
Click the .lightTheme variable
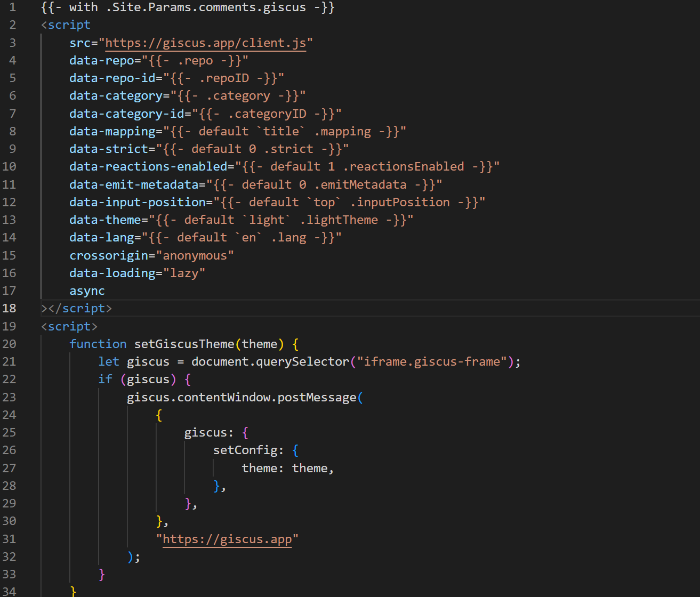coord(339,220)
